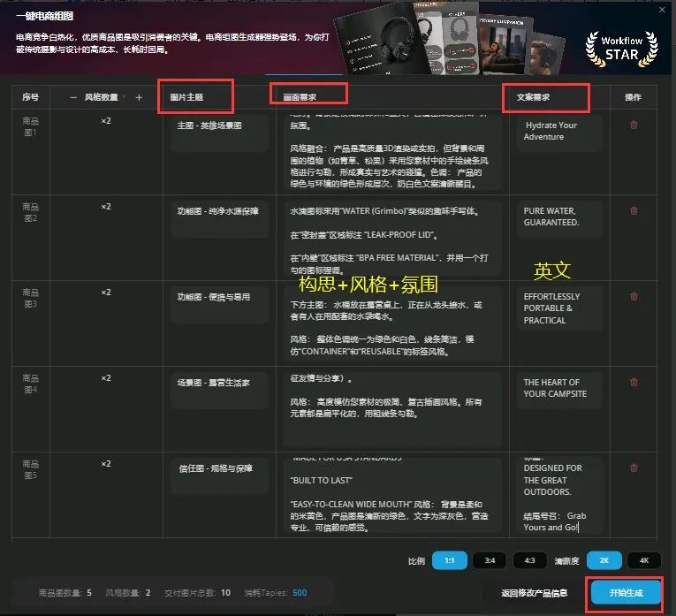Click the 消耗Tapies 500 value
The width and height of the screenshot is (676, 616).
(x=300, y=593)
